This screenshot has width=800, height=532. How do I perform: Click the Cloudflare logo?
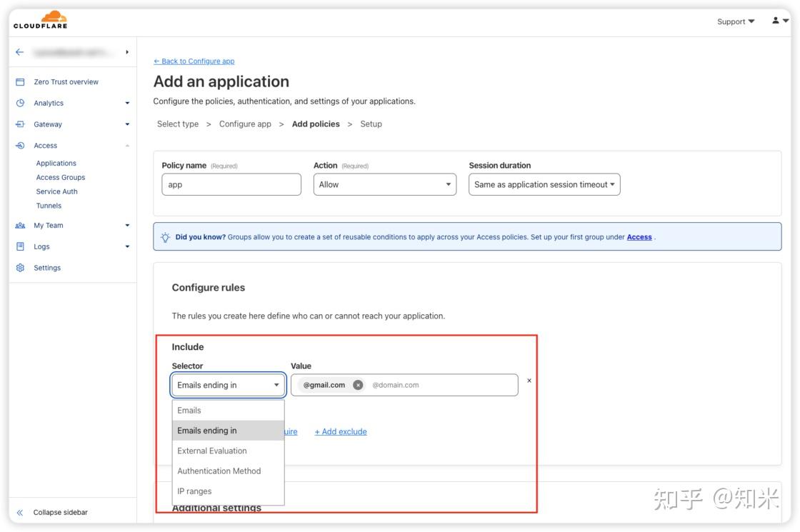pos(40,20)
